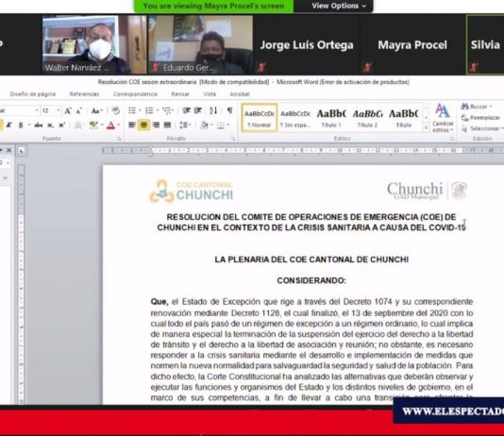Image resolution: width=504 pixels, height=436 pixels.
Task: Click the subscript button
Action: (x=50, y=126)
